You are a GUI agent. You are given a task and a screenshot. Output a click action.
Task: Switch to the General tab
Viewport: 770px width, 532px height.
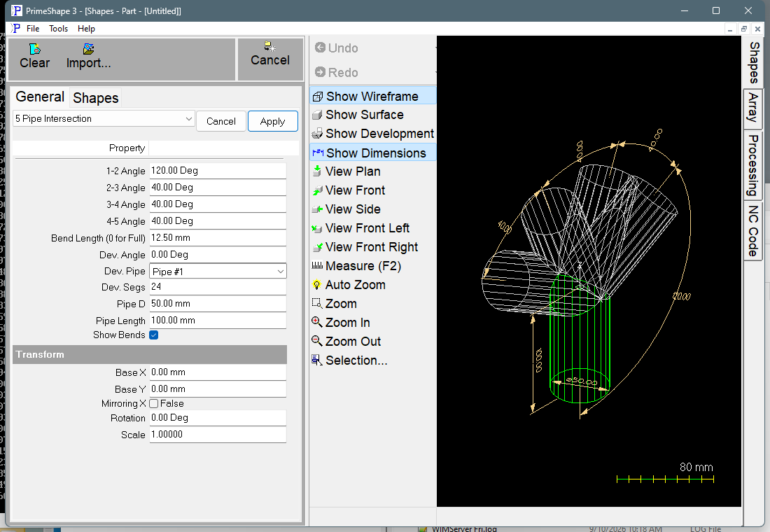(x=40, y=97)
